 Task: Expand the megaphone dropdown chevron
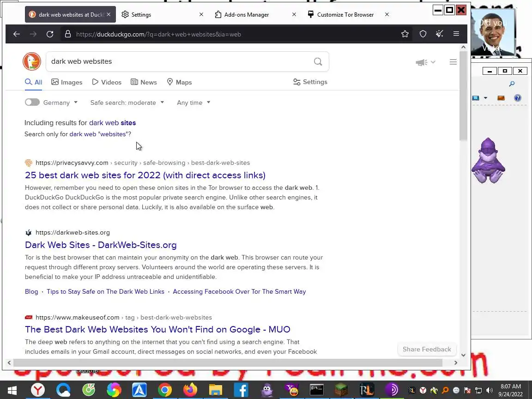[x=433, y=62]
